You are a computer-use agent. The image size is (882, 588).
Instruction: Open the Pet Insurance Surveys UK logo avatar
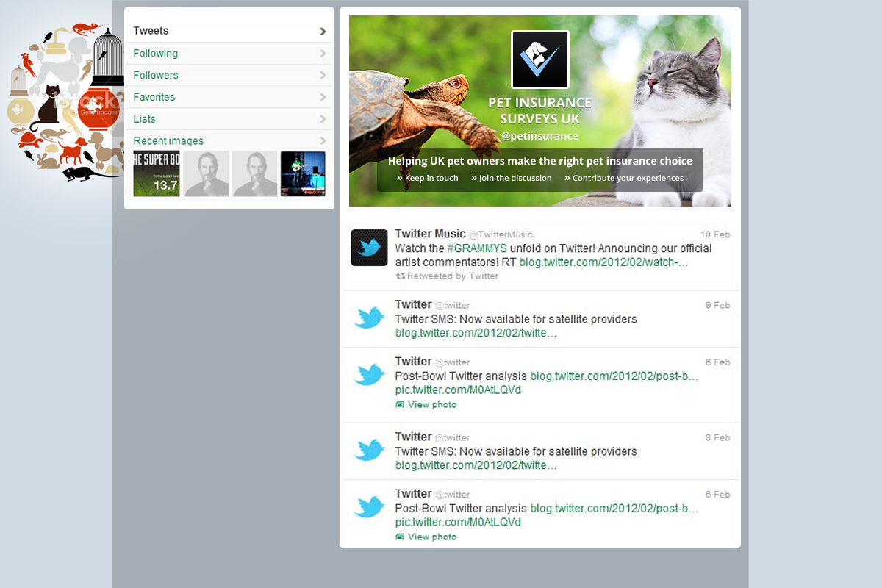540,60
